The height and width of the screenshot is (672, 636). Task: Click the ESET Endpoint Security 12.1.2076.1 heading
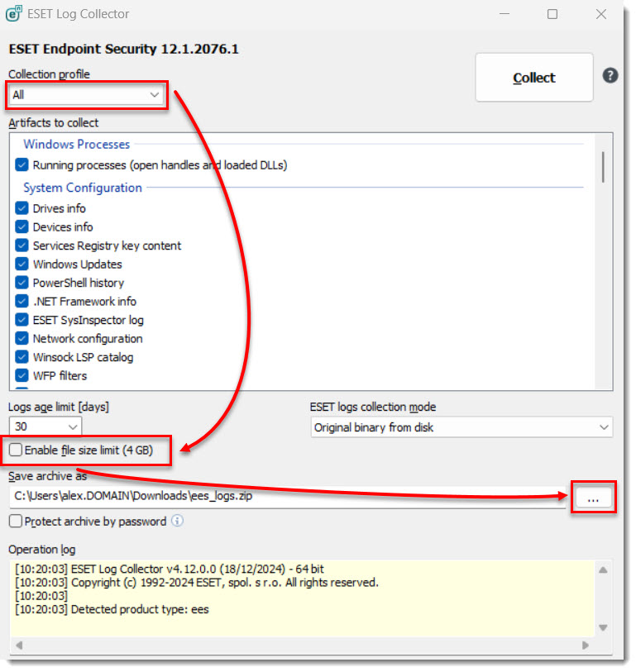tap(124, 50)
